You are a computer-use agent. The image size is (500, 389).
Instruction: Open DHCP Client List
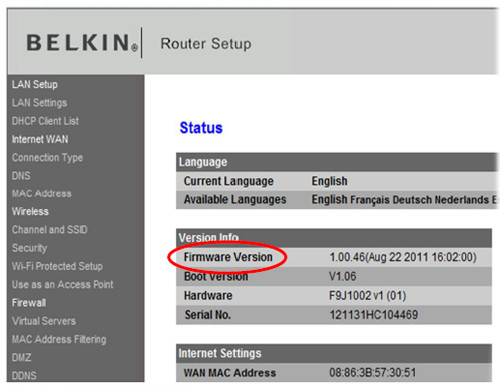tap(45, 121)
